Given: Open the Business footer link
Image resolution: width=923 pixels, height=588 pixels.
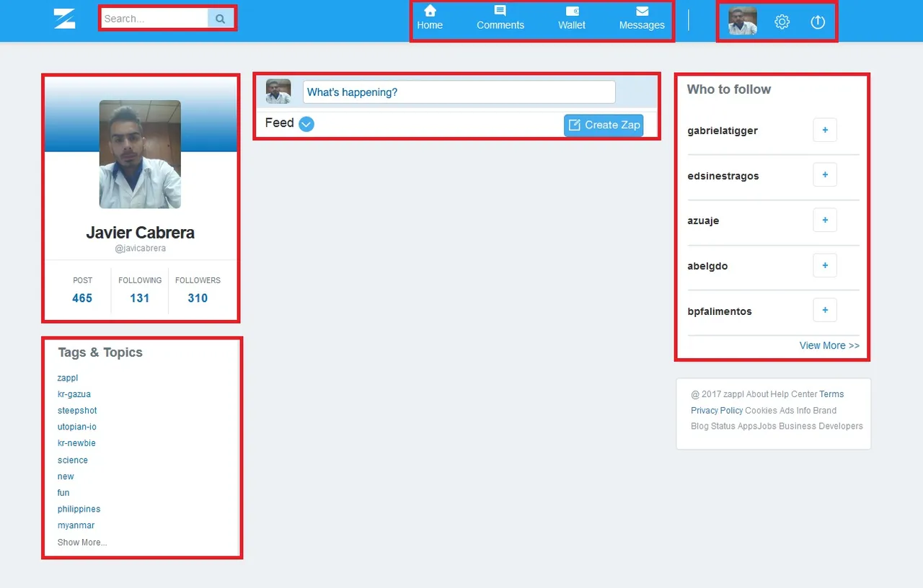Looking at the screenshot, I should point(797,427).
